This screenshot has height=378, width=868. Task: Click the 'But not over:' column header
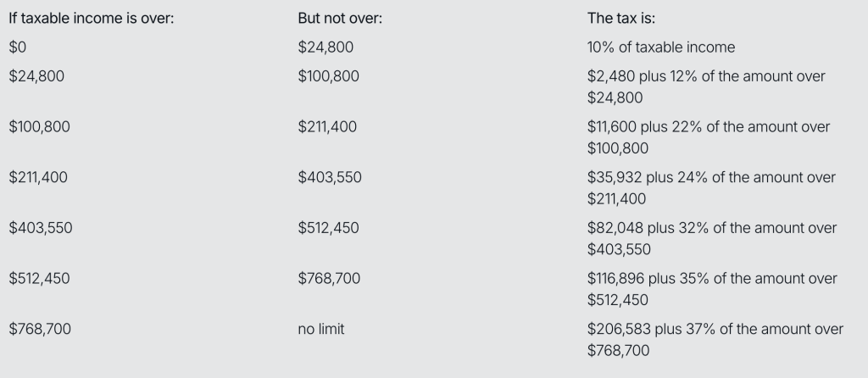tap(340, 19)
